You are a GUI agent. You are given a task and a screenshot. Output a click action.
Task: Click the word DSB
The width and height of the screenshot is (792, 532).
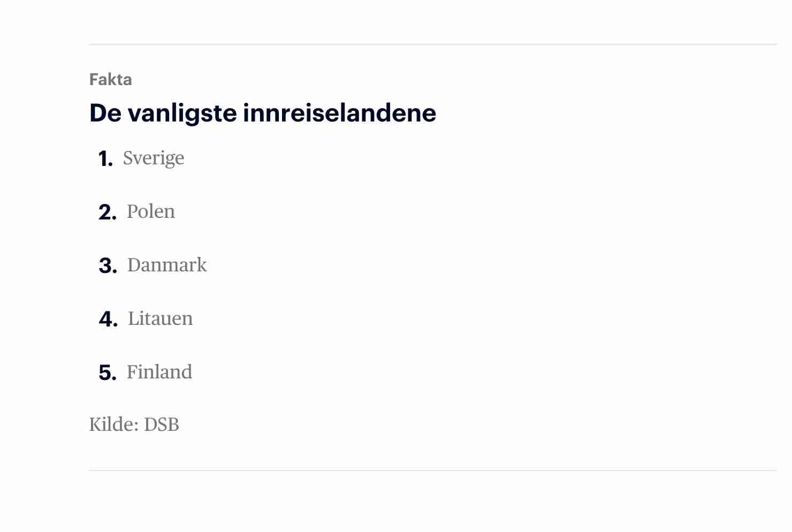[162, 424]
